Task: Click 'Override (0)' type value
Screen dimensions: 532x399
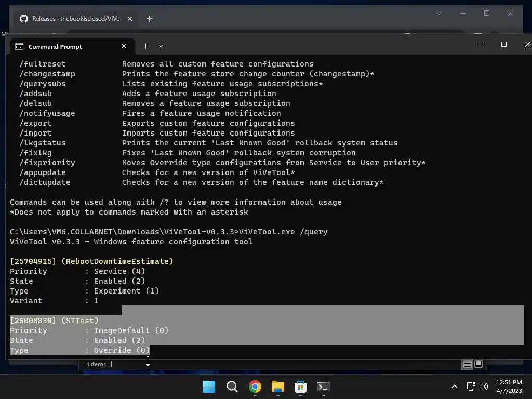Action: [x=122, y=350]
